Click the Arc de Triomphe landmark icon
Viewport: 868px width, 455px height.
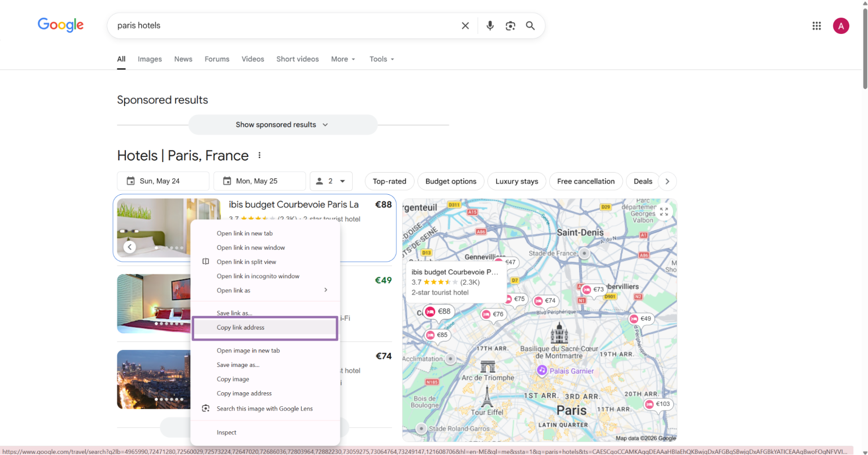pos(488,367)
